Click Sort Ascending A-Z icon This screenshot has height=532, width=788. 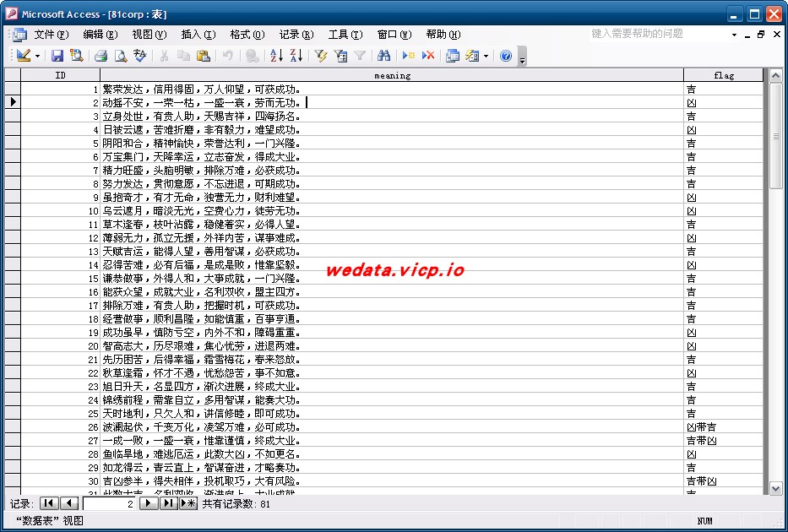[276, 56]
